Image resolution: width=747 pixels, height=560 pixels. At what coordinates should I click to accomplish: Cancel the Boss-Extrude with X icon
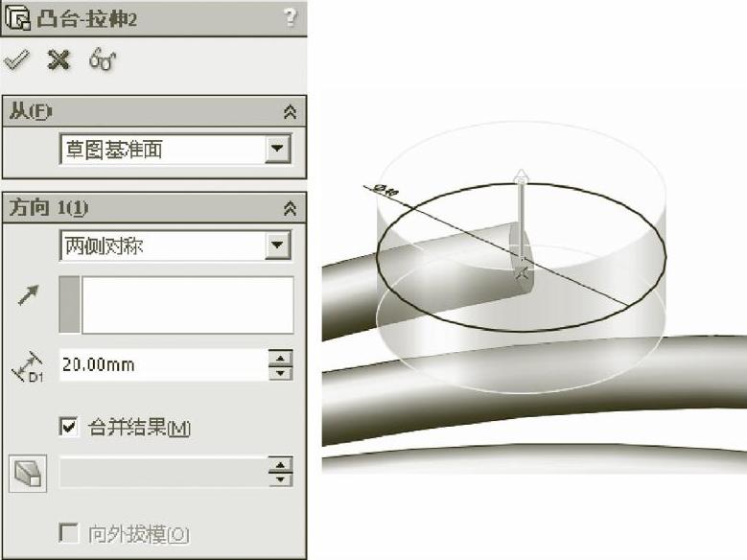(x=58, y=60)
